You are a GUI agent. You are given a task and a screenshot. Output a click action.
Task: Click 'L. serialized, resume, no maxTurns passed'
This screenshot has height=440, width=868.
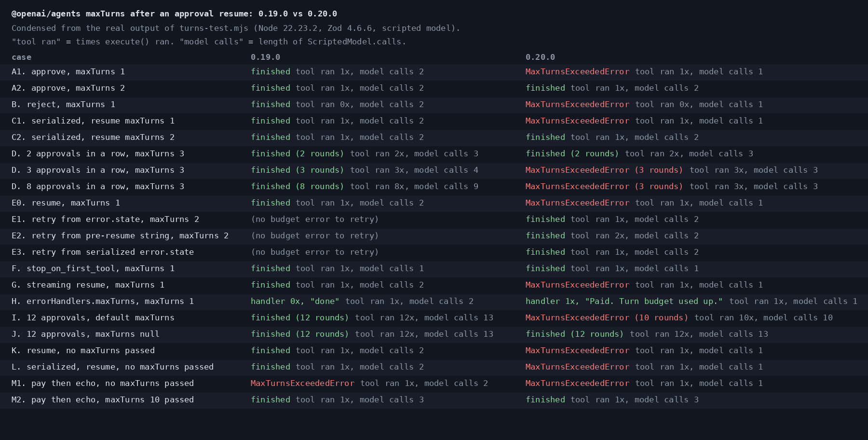tap(112, 367)
